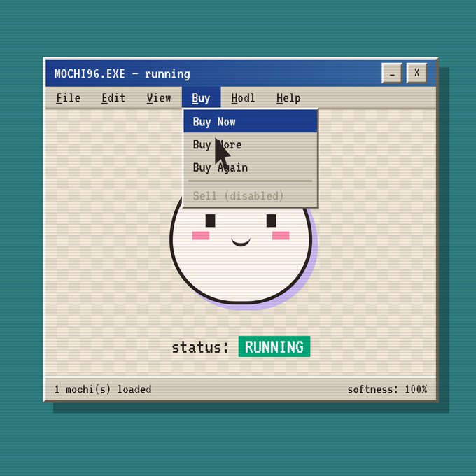The height and width of the screenshot is (476, 476).
Task: Choose Buy Now from the dropdown
Action: point(251,121)
